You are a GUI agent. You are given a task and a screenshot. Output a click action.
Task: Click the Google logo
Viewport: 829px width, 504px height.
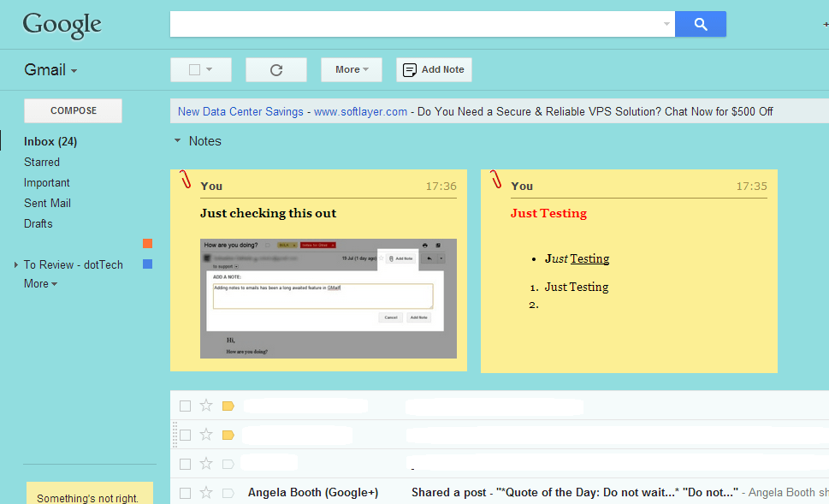click(61, 24)
